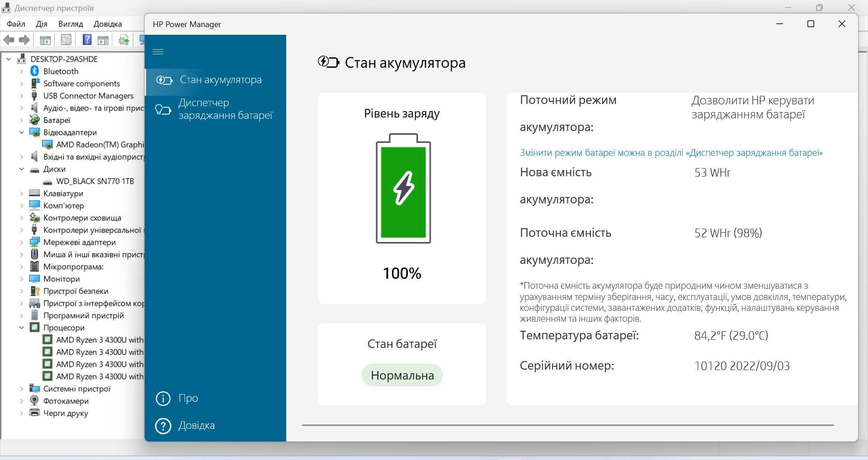Expand the Фотокамери category

[21, 401]
